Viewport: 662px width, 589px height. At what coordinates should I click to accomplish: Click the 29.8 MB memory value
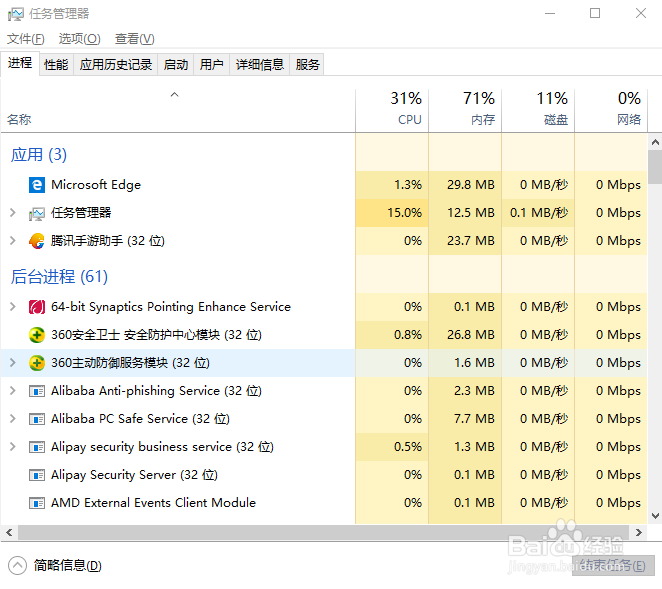click(471, 185)
